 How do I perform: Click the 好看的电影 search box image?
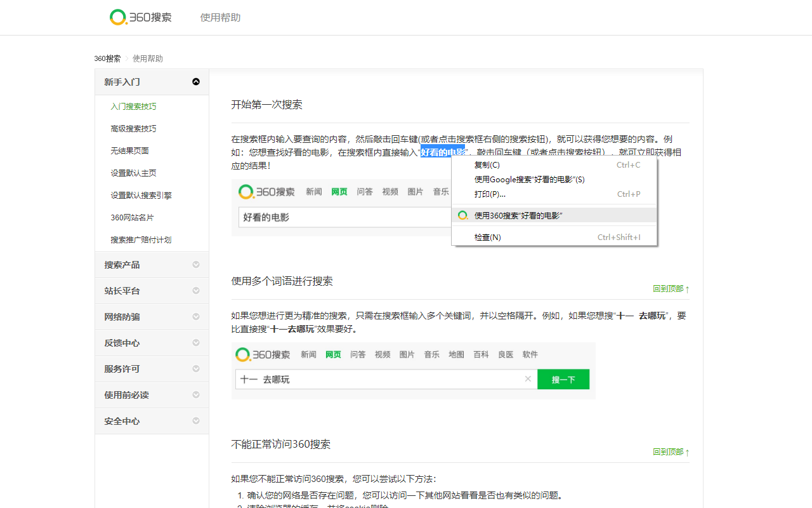coord(345,217)
